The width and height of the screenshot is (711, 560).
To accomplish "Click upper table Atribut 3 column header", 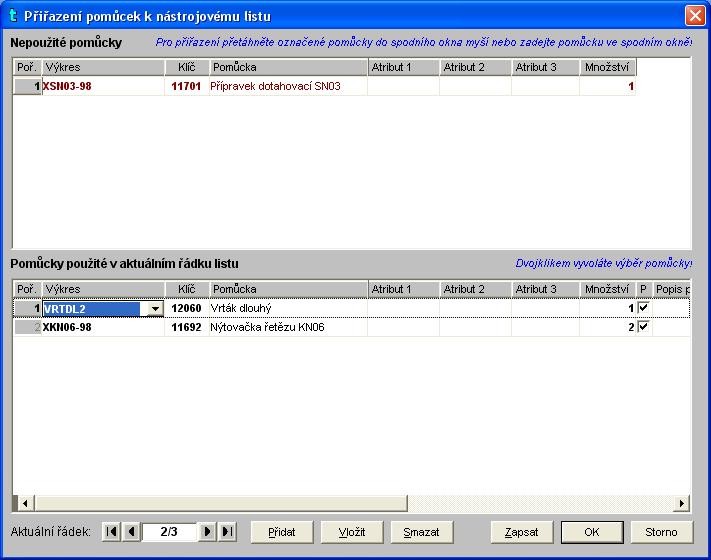I will (x=545, y=67).
